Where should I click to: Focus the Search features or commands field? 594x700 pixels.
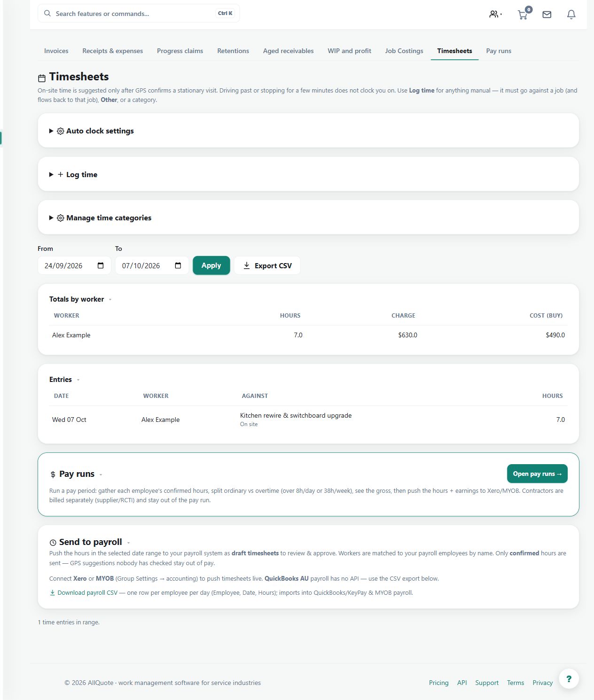(x=139, y=14)
